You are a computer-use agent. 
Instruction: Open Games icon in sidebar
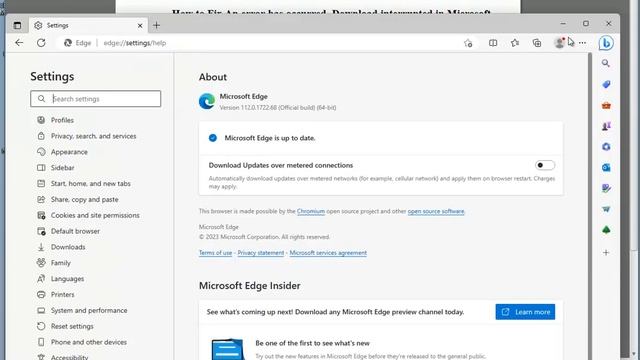click(606, 126)
